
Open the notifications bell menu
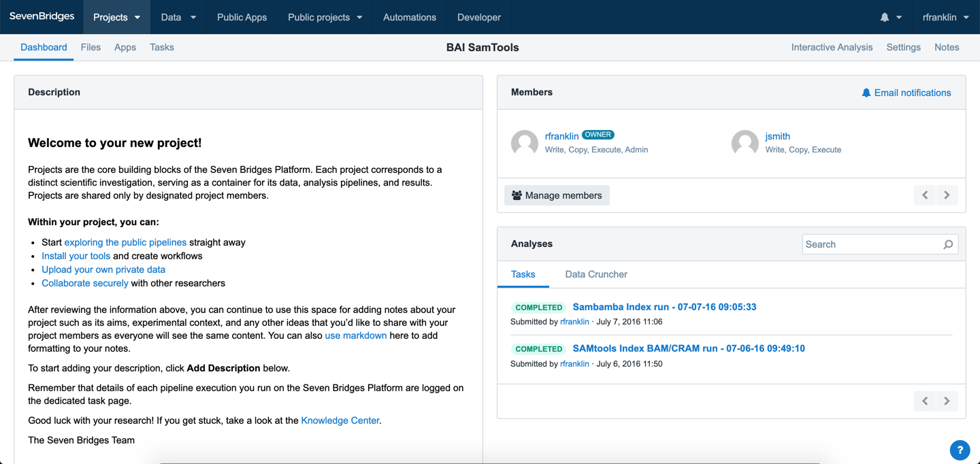click(x=891, y=17)
